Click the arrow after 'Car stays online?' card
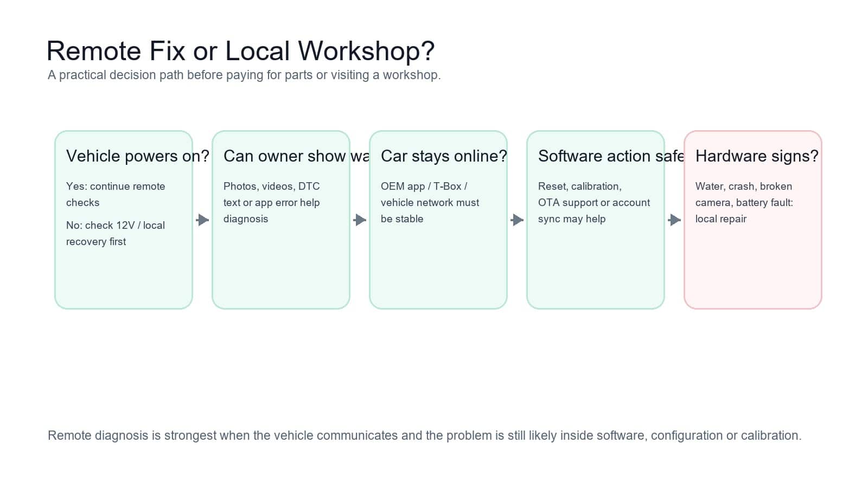Image resolution: width=868 pixels, height=488 pixels. click(x=517, y=220)
